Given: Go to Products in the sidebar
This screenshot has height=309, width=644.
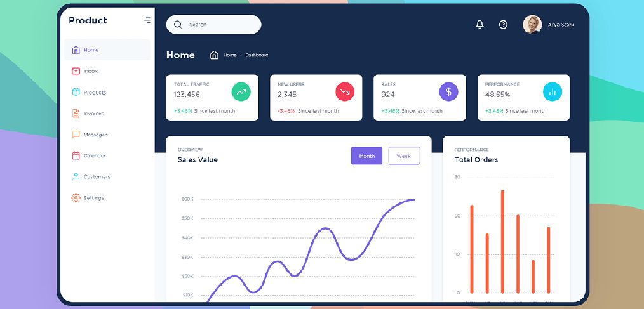Looking at the screenshot, I should (x=95, y=93).
